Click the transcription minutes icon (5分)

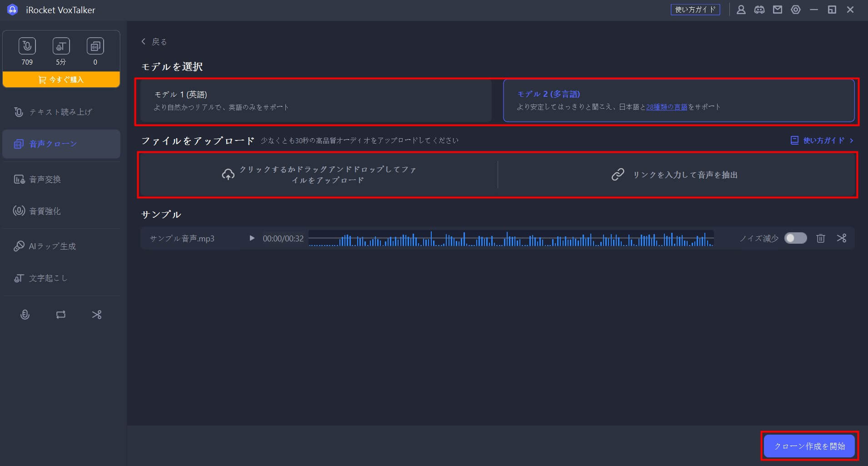[61, 46]
